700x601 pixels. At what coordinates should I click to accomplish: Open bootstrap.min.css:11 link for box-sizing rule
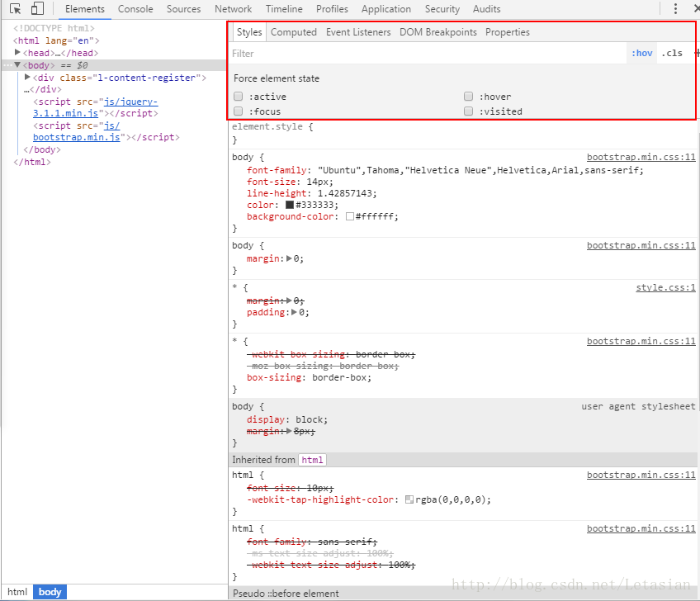(x=641, y=341)
